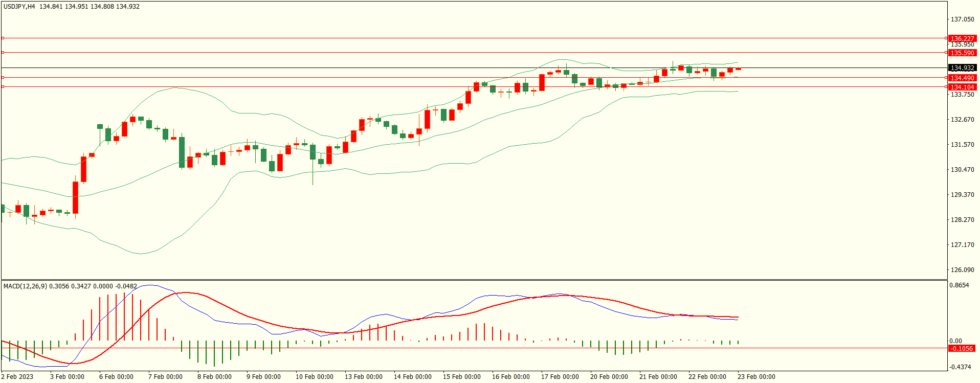Click the 128.270 price axis label

(x=962, y=219)
